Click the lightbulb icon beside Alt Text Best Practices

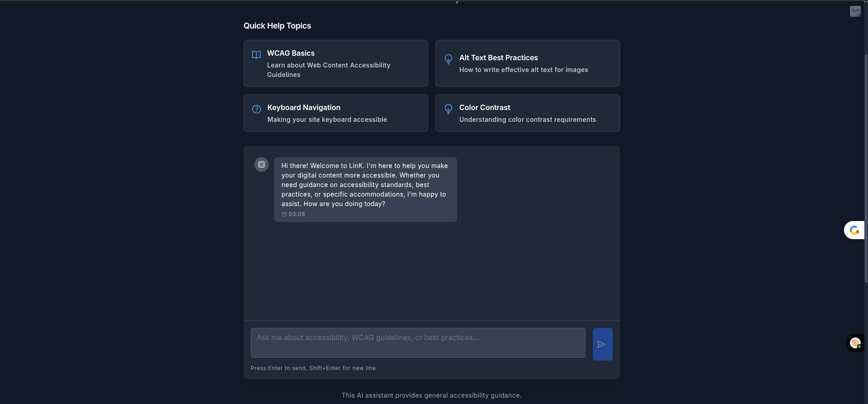(448, 59)
